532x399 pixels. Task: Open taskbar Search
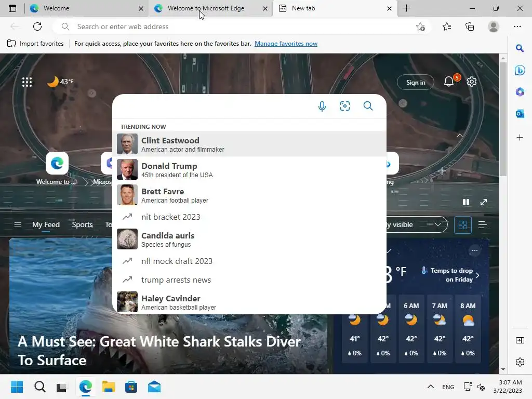coord(39,387)
